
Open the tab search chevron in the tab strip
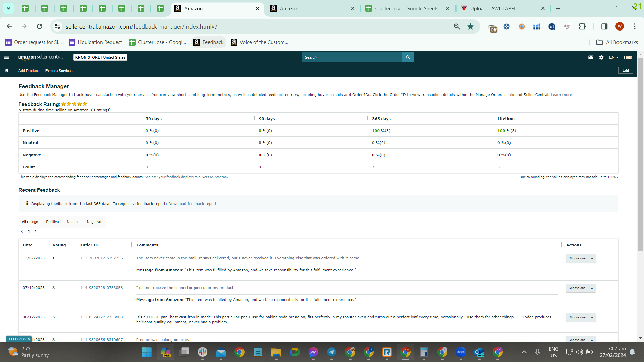[x=8, y=8]
